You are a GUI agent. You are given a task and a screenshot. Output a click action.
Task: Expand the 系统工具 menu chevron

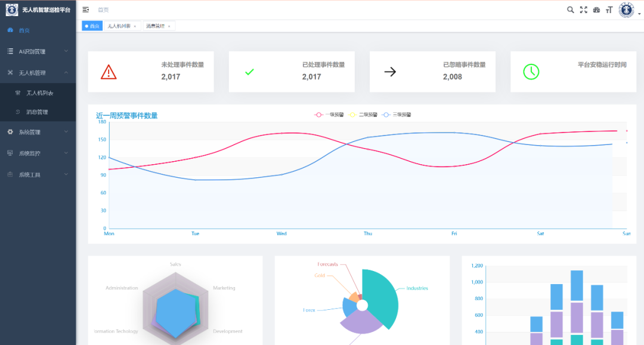(66, 174)
